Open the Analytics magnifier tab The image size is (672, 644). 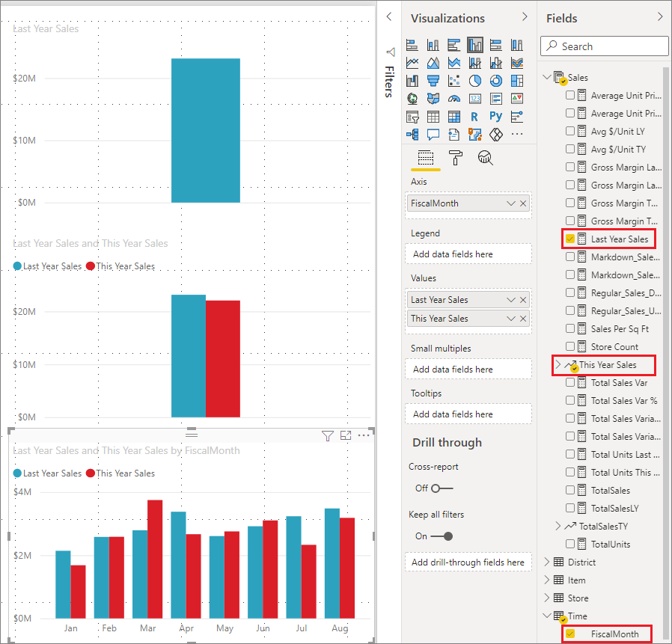click(x=485, y=158)
